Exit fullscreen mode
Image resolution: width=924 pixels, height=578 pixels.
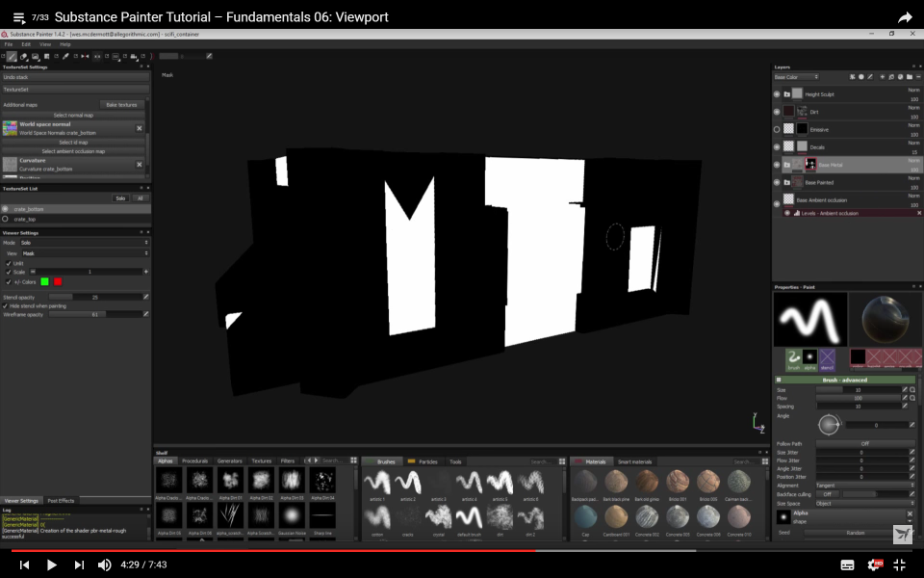coord(899,565)
